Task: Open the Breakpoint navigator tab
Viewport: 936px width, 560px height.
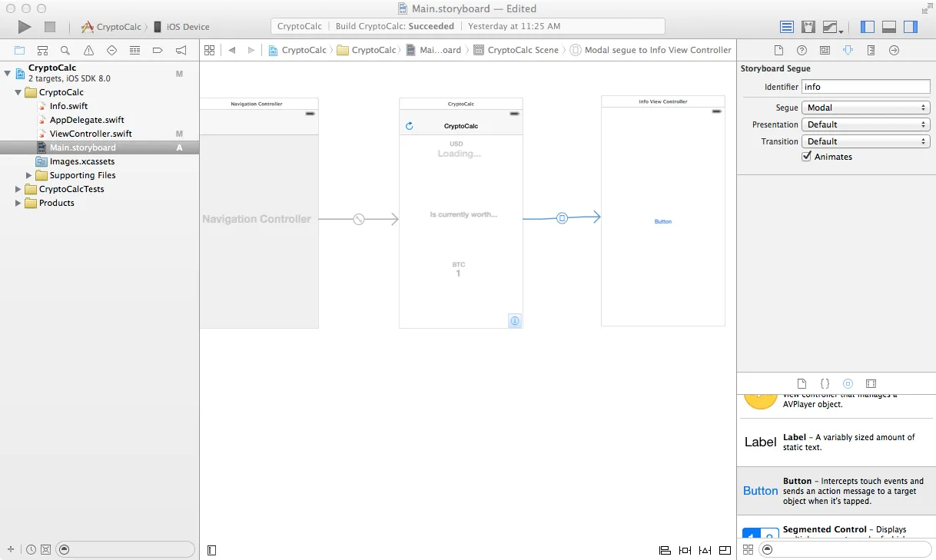Action: pyautogui.click(x=158, y=50)
